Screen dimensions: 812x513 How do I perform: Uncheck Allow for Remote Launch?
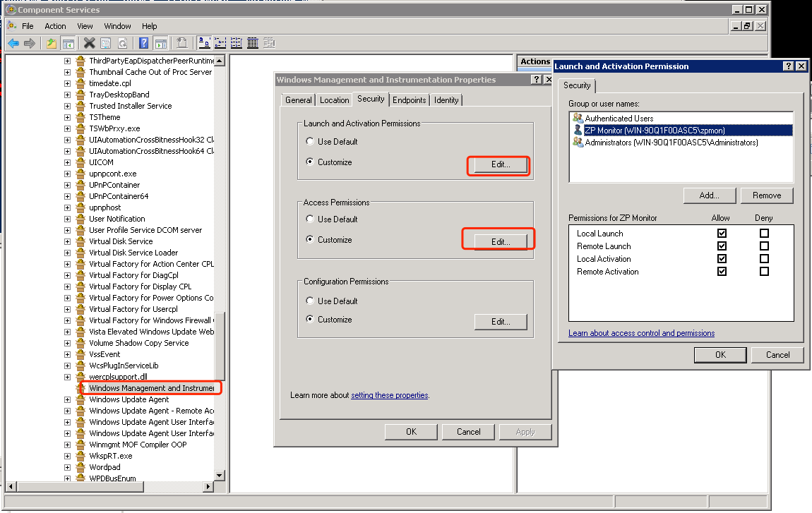click(x=722, y=246)
